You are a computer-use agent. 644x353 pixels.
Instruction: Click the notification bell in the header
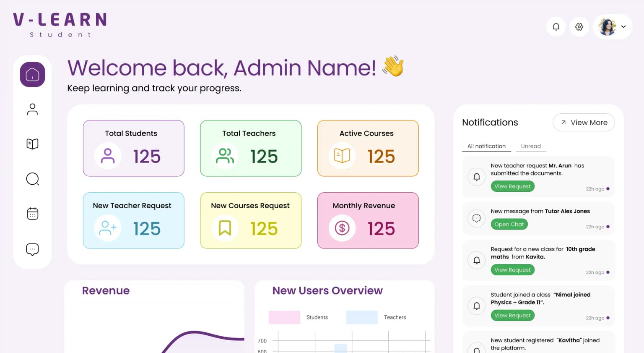pos(556,27)
